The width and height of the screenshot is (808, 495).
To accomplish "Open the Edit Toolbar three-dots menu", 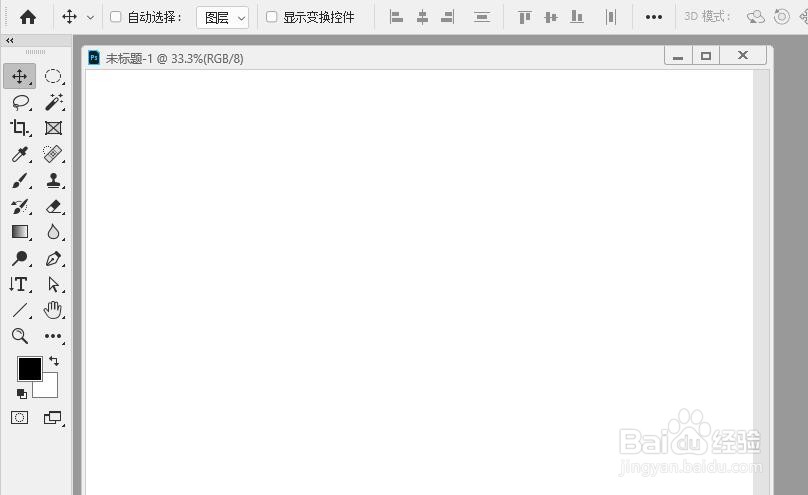I will pyautogui.click(x=53, y=336).
